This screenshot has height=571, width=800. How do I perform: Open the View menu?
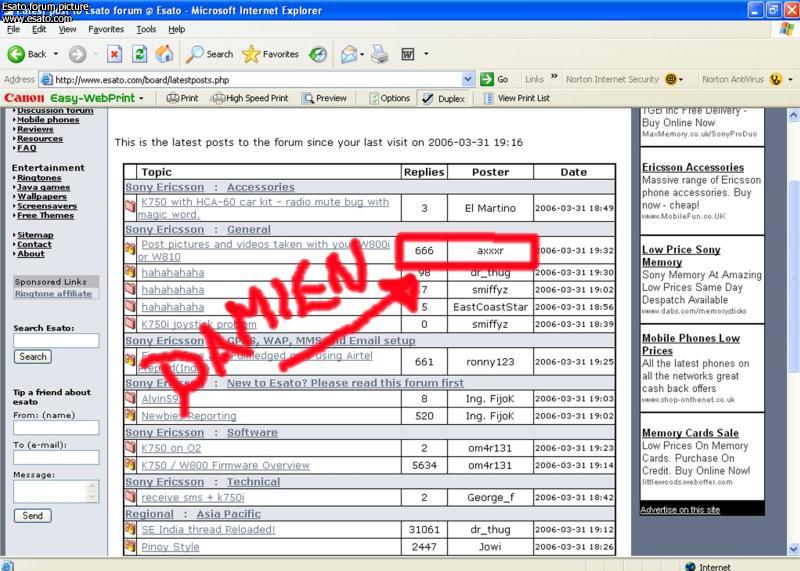click(x=67, y=29)
